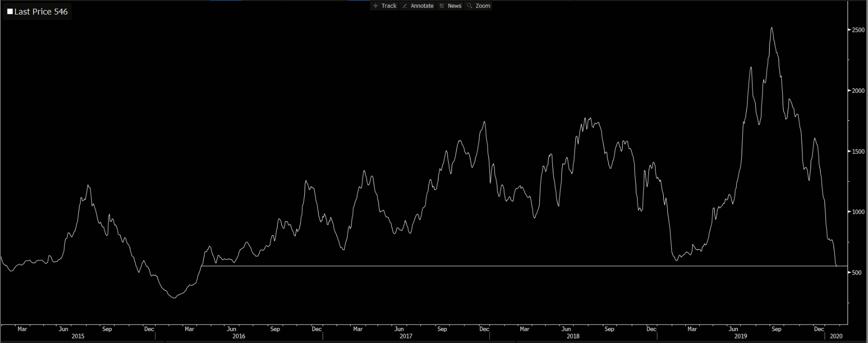Select the 2020 year label on the timeline
Viewport: 868px width, 343px height.
click(836, 337)
